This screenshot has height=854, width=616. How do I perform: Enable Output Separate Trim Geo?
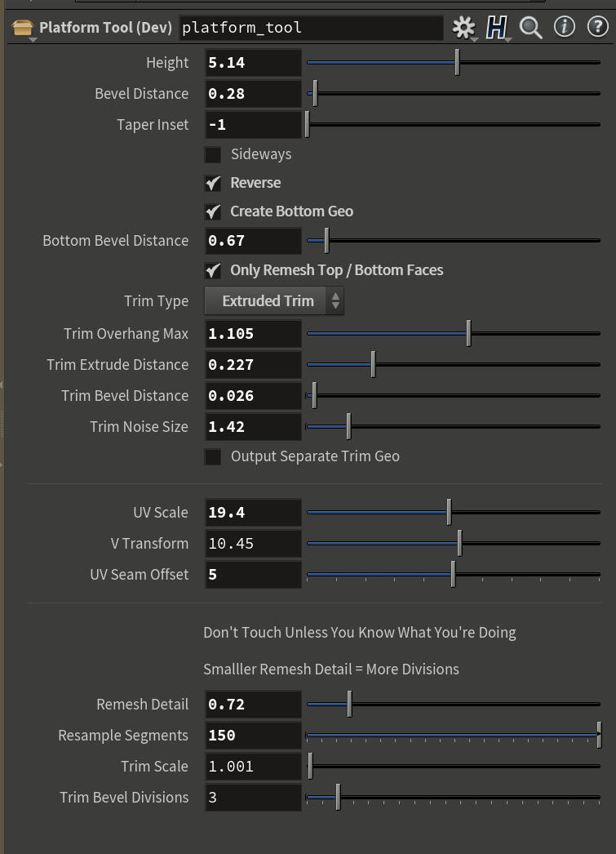click(212, 456)
